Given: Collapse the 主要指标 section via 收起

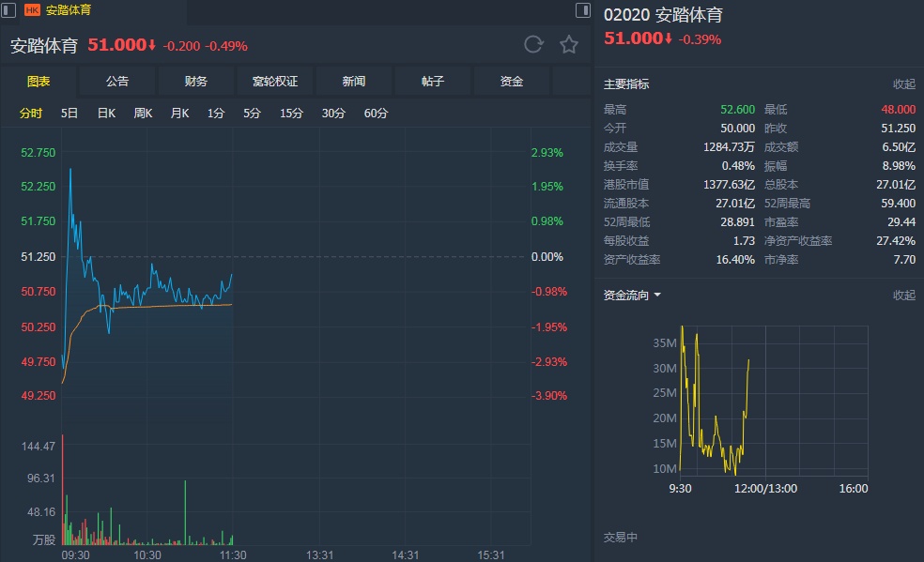Looking at the screenshot, I should pos(904,84).
